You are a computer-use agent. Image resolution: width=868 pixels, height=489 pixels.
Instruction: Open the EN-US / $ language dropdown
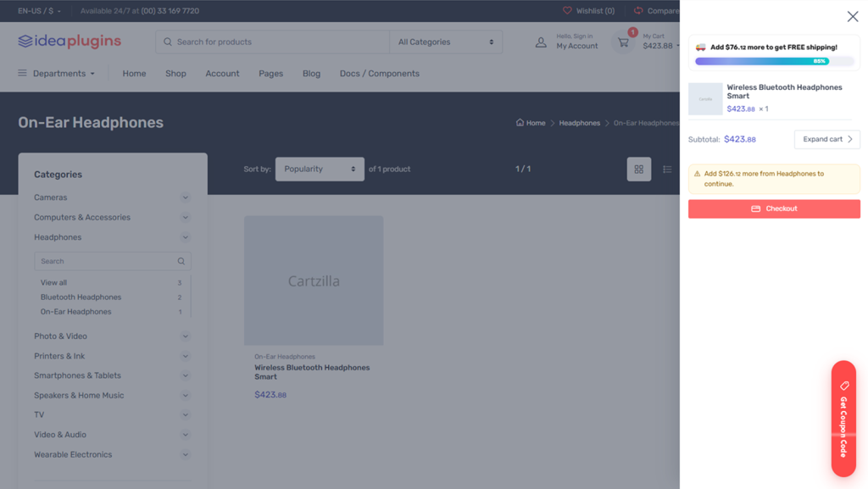[39, 10]
